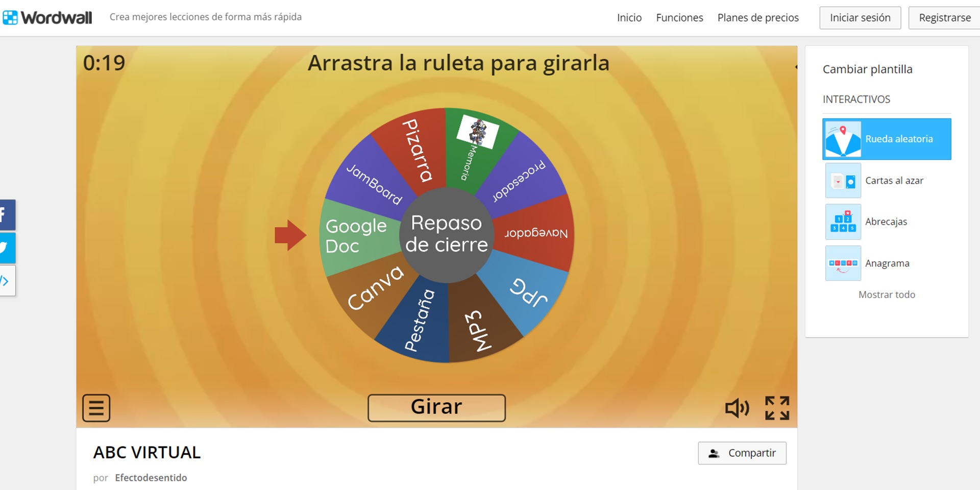Click the ABC VIRTUAL title
The width and height of the screenshot is (980, 490).
(147, 453)
